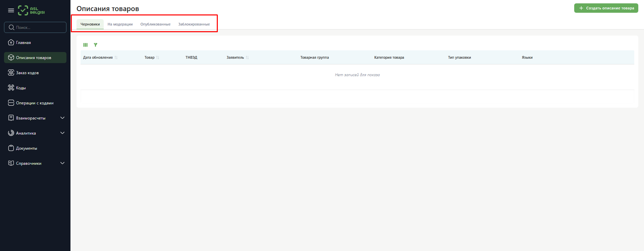Screen dimensions: 644x251
Task: Select Описания товаров sidebar item
Action: click(34, 58)
